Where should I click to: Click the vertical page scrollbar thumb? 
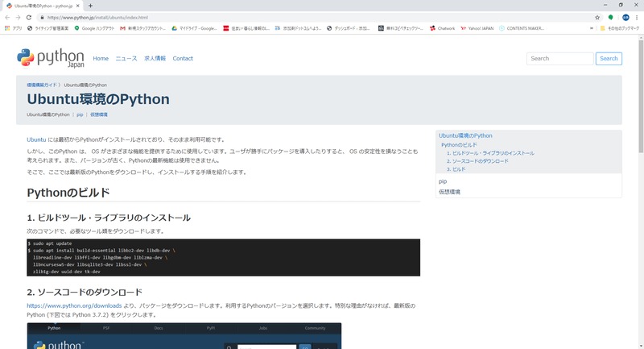tap(641, 97)
